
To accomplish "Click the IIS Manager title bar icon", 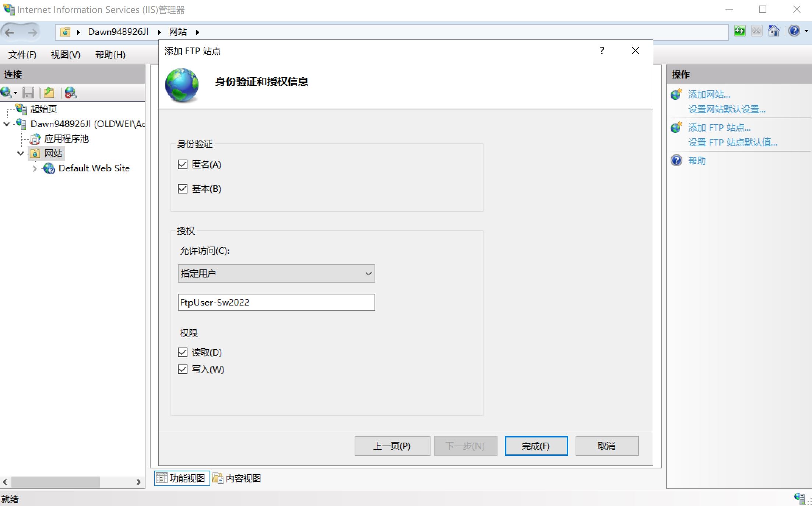I will (x=9, y=9).
